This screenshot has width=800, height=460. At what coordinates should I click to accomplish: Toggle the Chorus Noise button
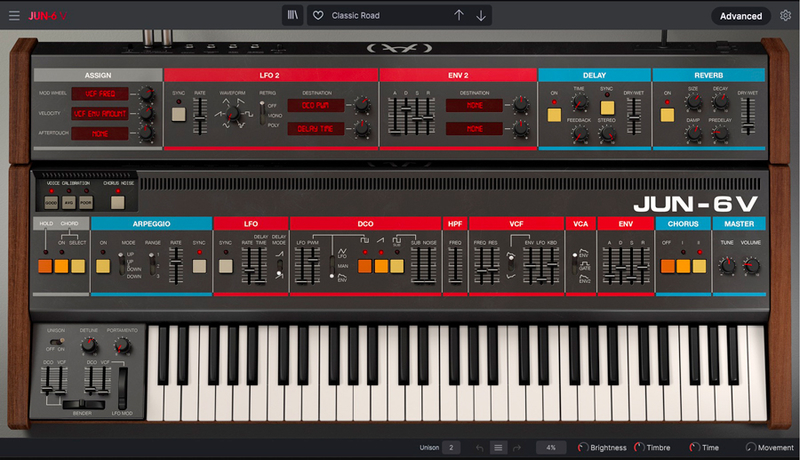pos(118,202)
